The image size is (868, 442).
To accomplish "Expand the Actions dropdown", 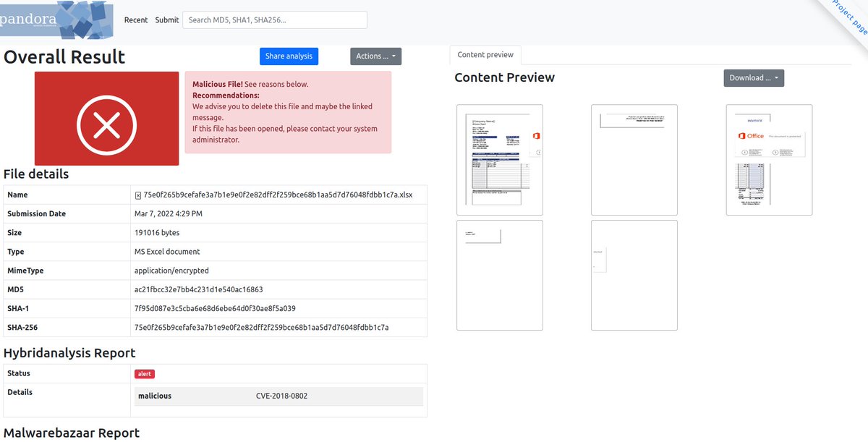I will pyautogui.click(x=375, y=56).
